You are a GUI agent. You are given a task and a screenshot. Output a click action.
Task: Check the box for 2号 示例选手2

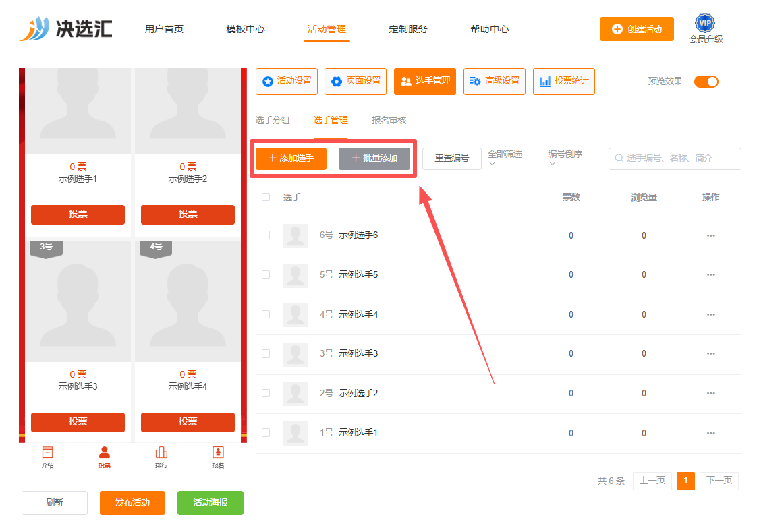tap(266, 393)
